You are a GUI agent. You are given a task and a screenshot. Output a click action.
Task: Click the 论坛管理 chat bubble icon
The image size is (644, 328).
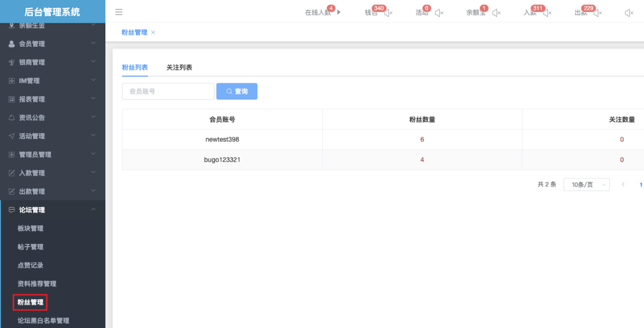(11, 210)
